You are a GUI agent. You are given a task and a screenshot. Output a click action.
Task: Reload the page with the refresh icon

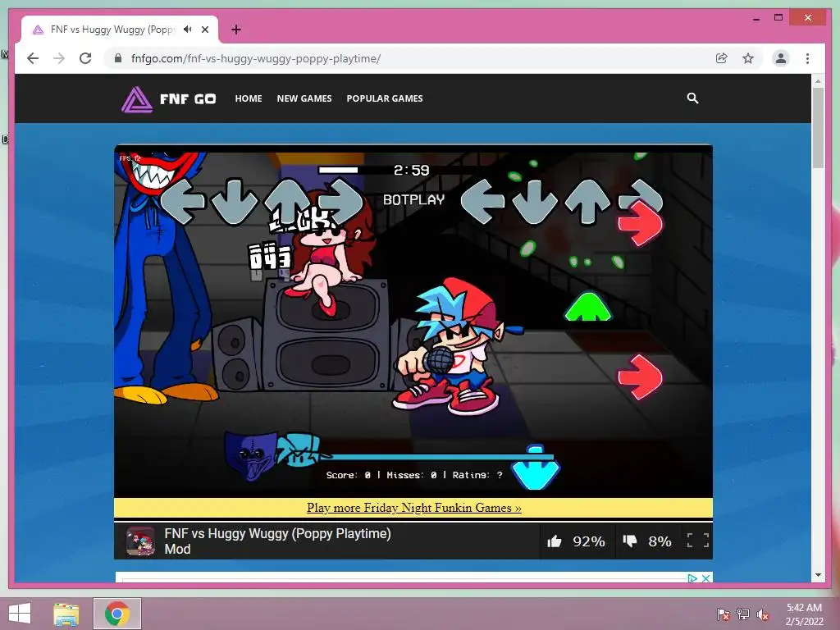click(x=85, y=58)
